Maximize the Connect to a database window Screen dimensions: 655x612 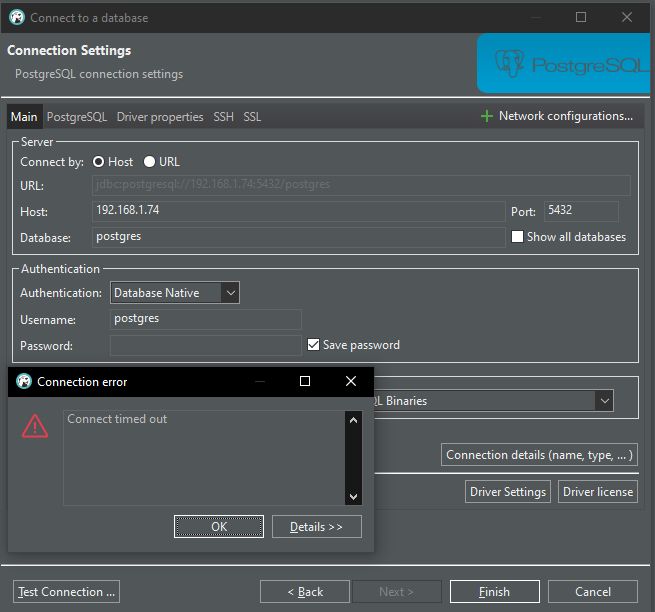[x=581, y=17]
